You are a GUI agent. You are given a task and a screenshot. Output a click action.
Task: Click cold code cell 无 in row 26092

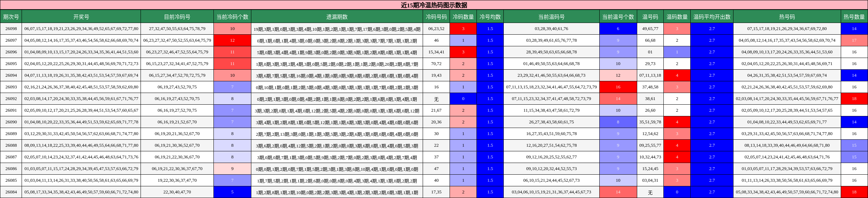(436, 99)
